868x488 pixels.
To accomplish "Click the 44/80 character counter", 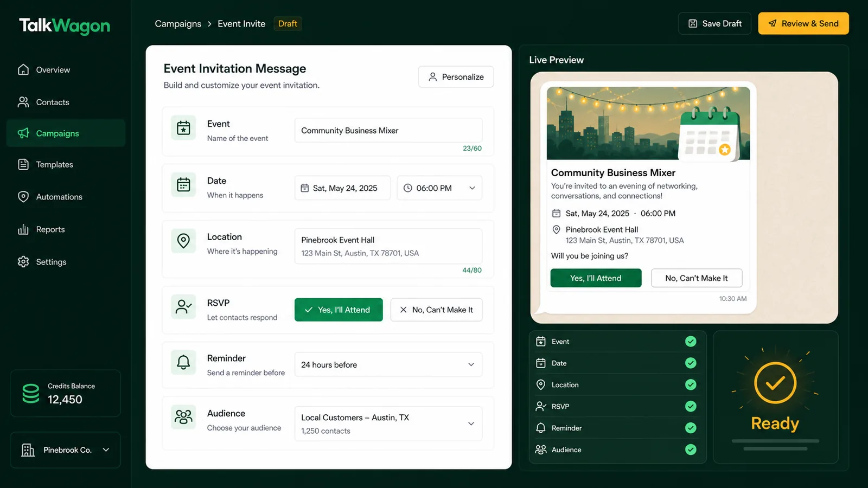I will pos(472,270).
